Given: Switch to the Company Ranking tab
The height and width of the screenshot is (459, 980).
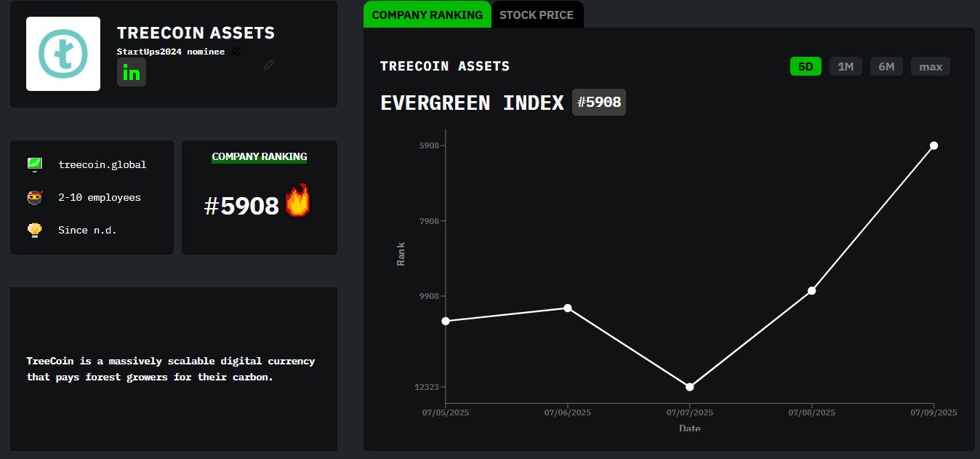Looking at the screenshot, I should click(427, 15).
